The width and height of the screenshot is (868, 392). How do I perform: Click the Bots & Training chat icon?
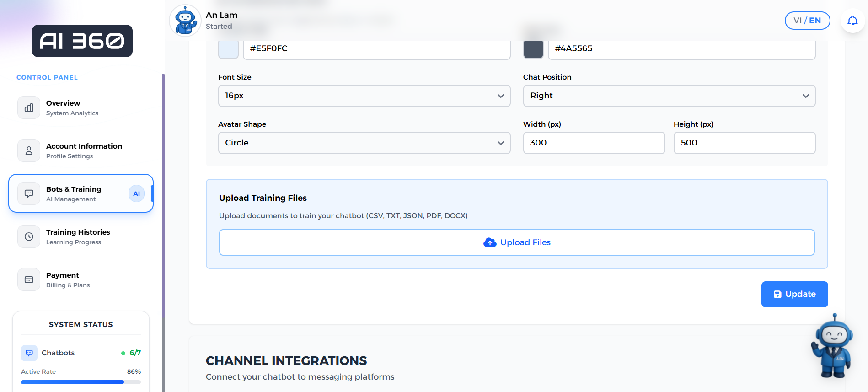29,193
